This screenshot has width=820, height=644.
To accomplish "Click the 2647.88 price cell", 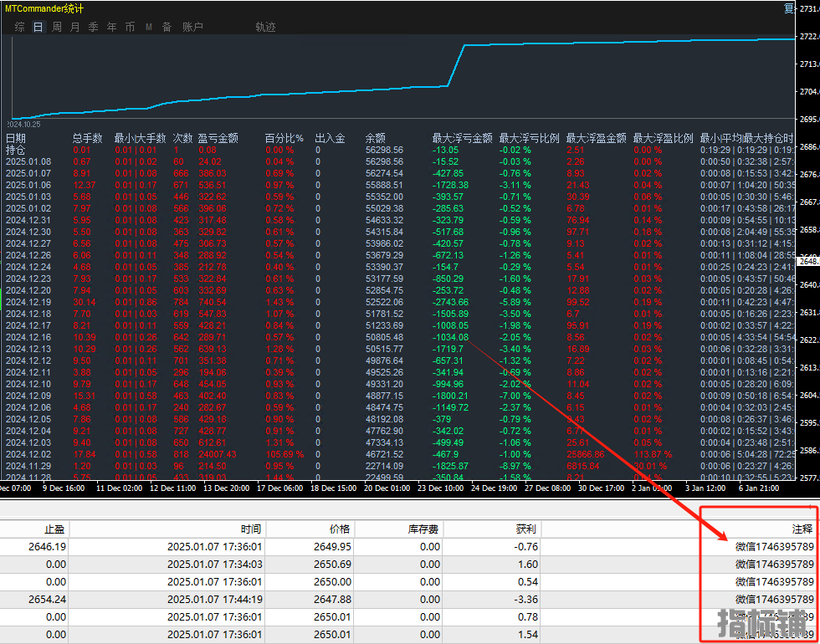I will click(333, 599).
